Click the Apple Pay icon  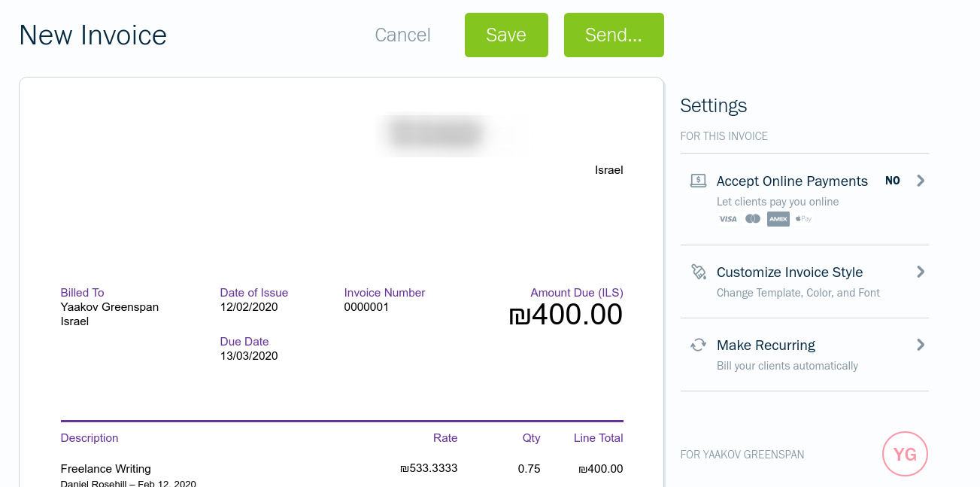pos(804,219)
